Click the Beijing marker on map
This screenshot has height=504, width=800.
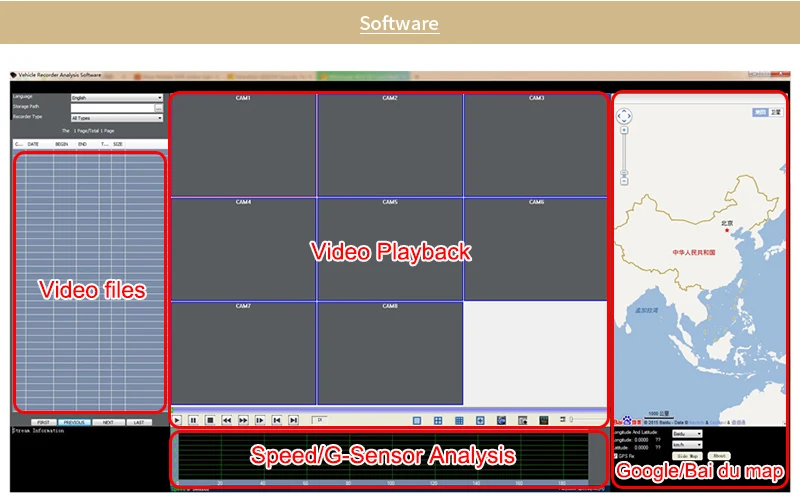click(727, 230)
